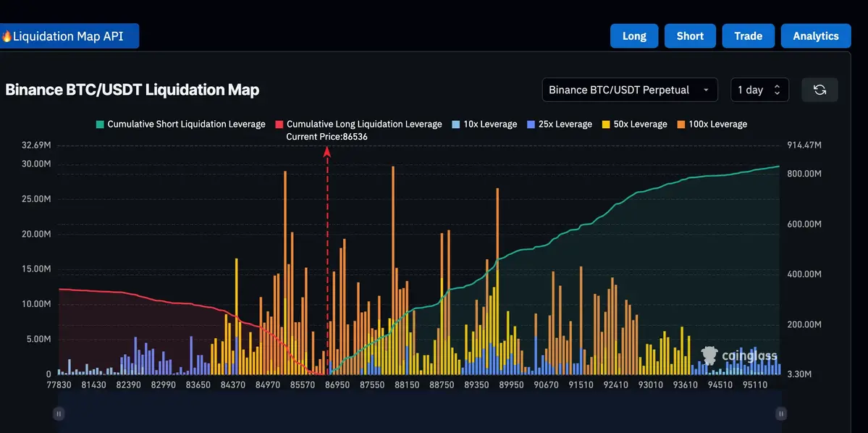
Task: Click the Short button
Action: [689, 35]
